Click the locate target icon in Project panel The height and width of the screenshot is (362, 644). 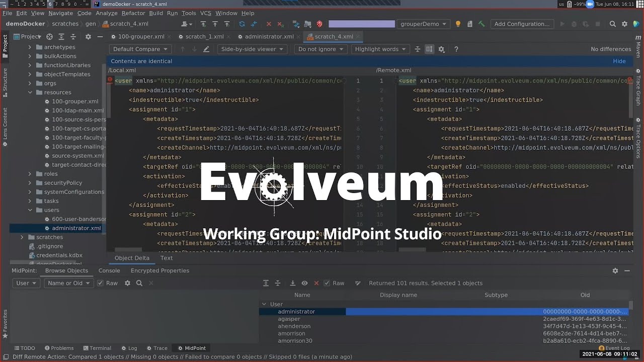coord(49,36)
